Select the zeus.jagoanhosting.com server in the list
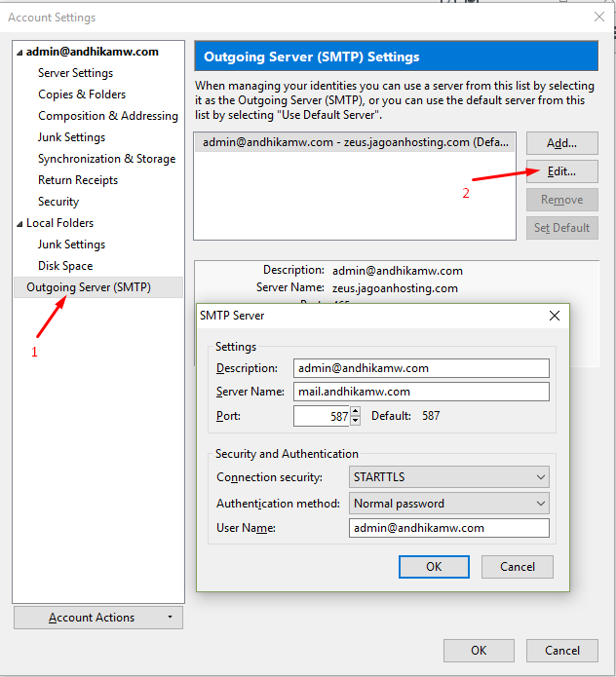 355,142
